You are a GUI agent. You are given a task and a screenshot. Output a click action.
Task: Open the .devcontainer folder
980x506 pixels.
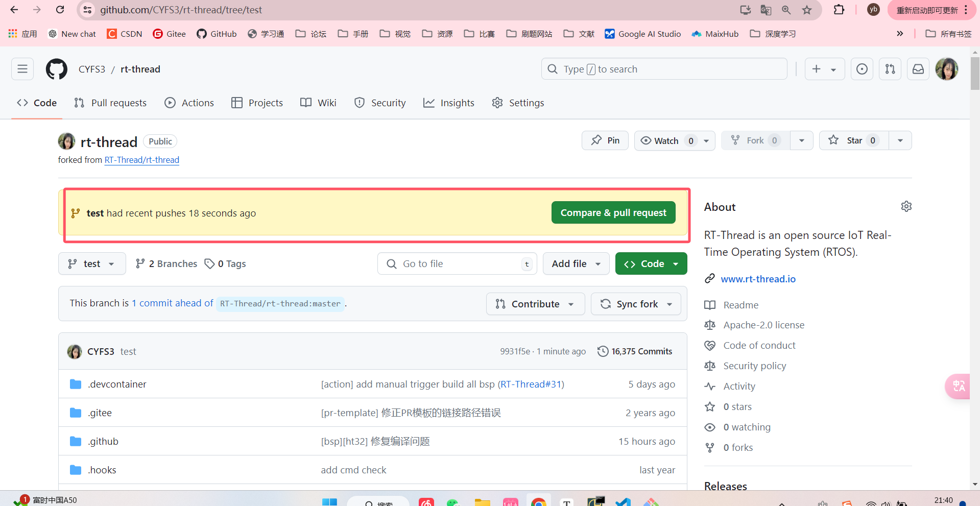point(117,384)
